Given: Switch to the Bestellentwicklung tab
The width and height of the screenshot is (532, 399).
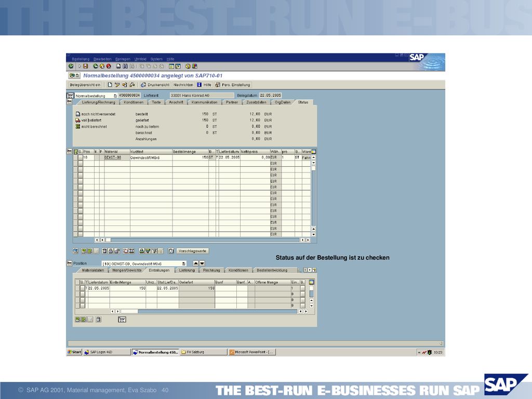Looking at the screenshot, I should (x=272, y=270).
